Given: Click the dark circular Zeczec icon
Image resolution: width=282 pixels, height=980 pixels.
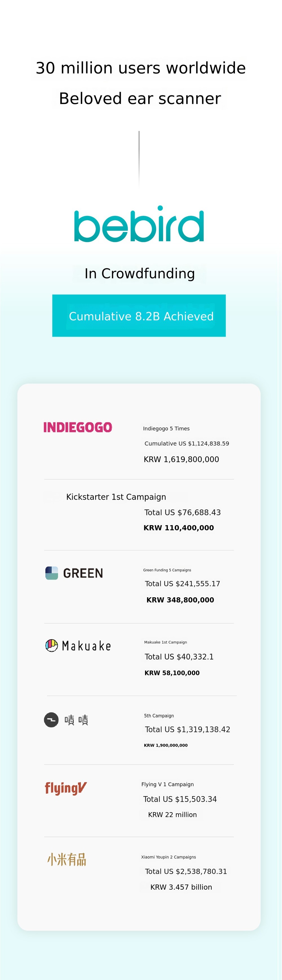Looking at the screenshot, I should (51, 720).
